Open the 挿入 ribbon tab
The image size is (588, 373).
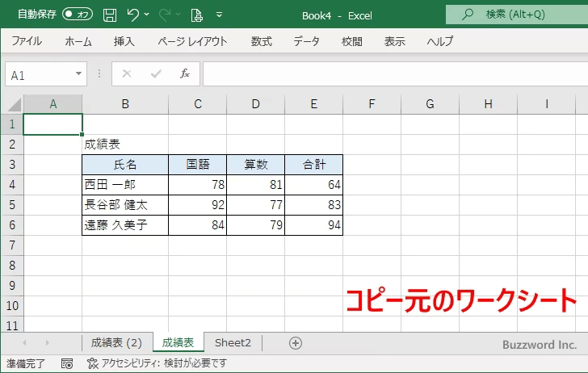[x=124, y=41]
